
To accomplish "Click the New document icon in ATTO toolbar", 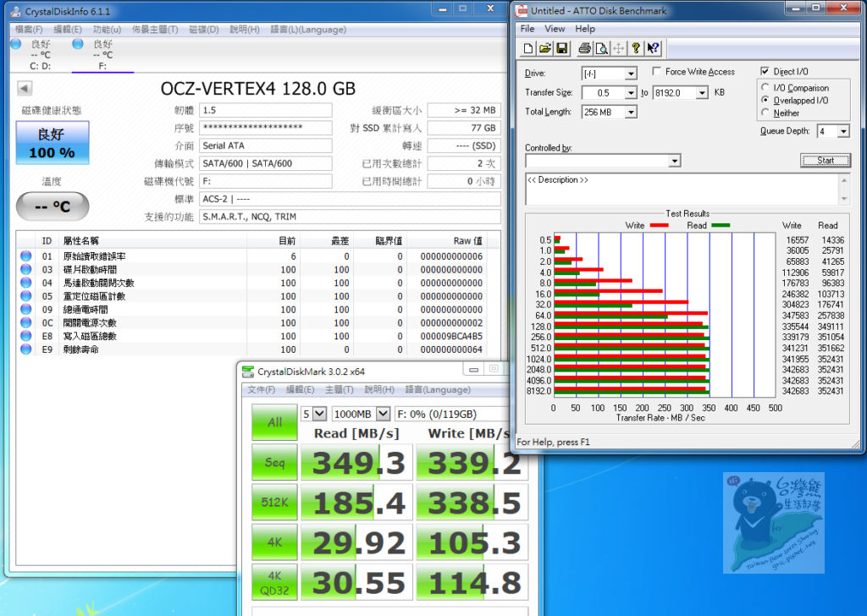I will click(528, 48).
